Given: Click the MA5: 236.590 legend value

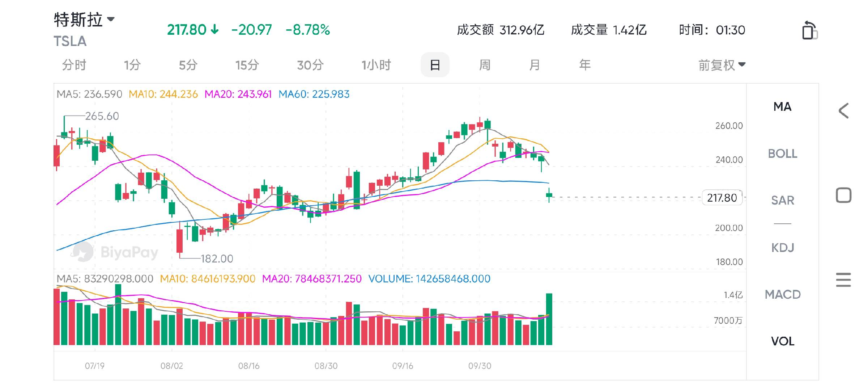Looking at the screenshot, I should tap(89, 94).
